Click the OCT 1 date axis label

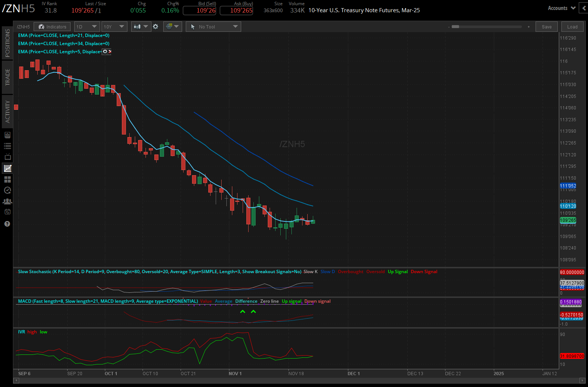(x=111, y=374)
